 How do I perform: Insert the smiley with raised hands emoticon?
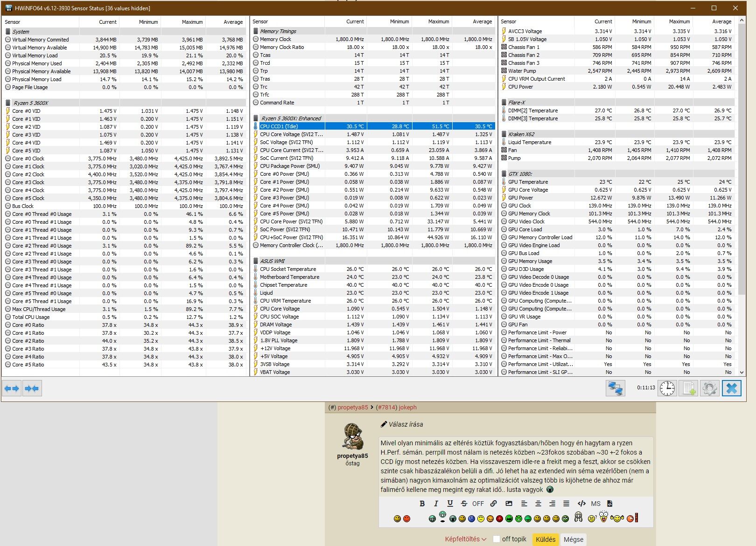pos(617,518)
